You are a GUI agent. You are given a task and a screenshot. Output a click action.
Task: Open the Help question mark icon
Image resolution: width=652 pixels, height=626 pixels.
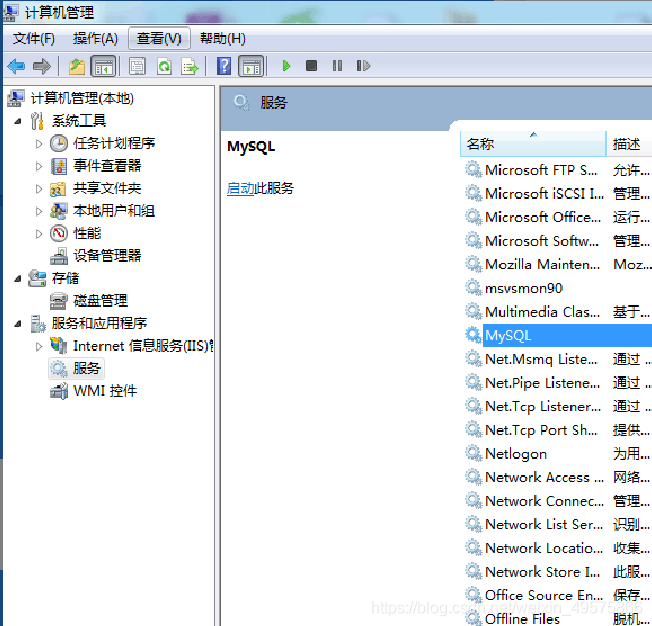click(224, 66)
